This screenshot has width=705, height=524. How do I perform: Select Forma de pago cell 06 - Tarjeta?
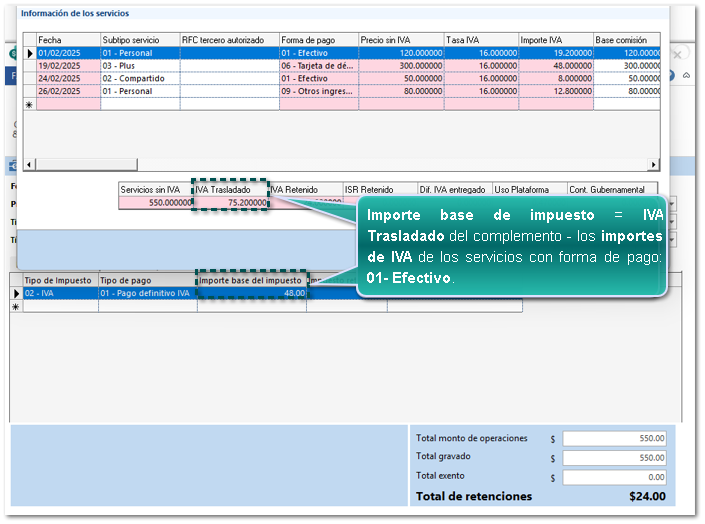click(317, 66)
